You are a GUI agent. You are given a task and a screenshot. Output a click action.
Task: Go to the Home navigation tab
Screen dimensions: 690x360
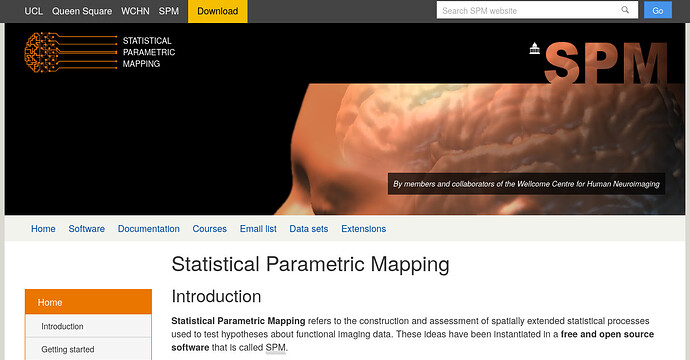pyautogui.click(x=43, y=229)
